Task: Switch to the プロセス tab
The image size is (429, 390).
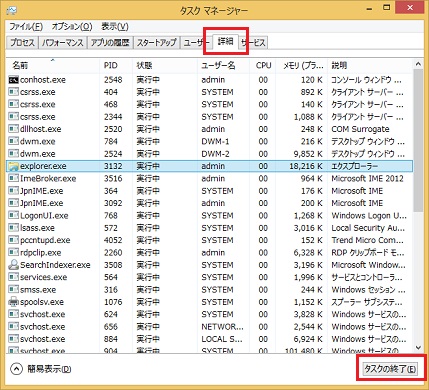Action: (22, 43)
